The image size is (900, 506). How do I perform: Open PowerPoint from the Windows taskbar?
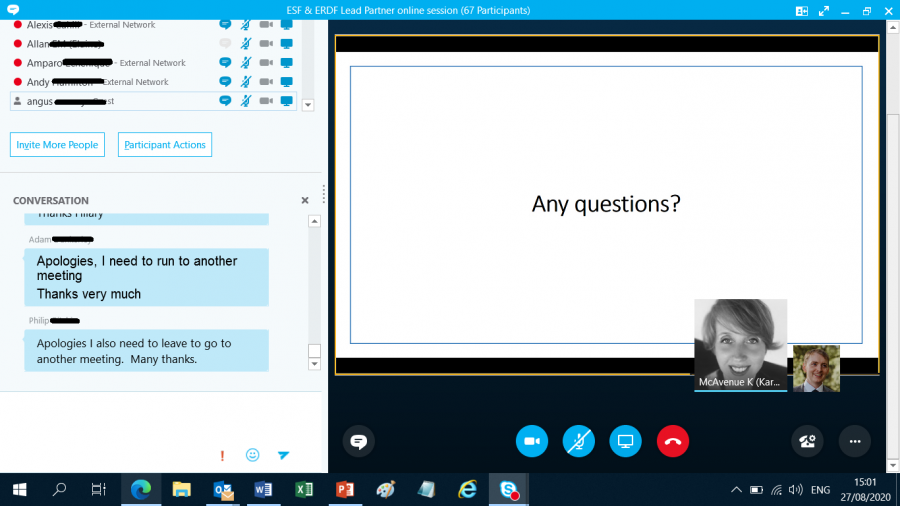[x=345, y=490]
